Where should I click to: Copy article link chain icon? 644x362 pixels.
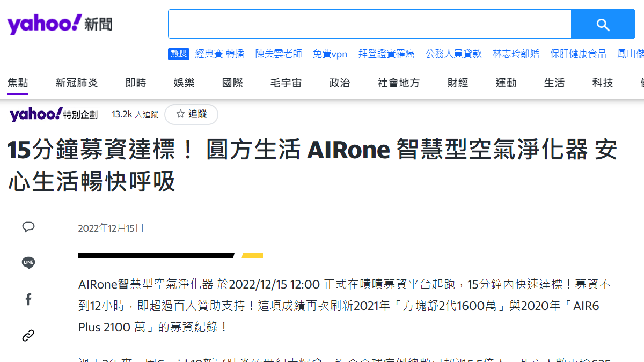click(x=28, y=336)
